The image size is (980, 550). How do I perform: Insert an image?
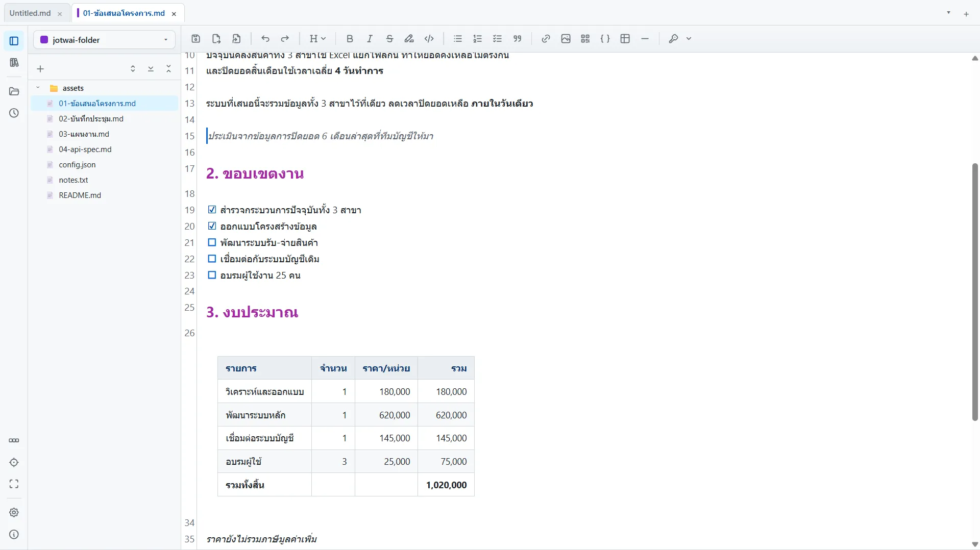coord(566,39)
